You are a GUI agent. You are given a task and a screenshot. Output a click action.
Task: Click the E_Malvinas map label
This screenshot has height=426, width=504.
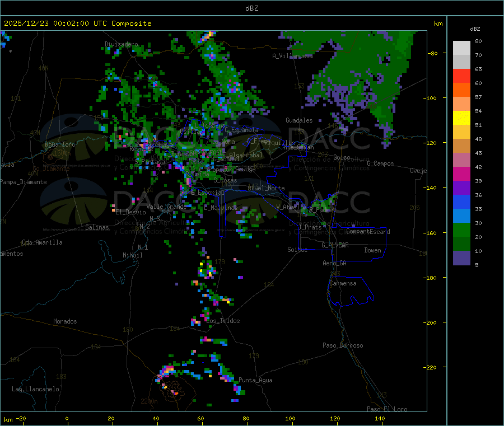pyautogui.click(x=221, y=208)
